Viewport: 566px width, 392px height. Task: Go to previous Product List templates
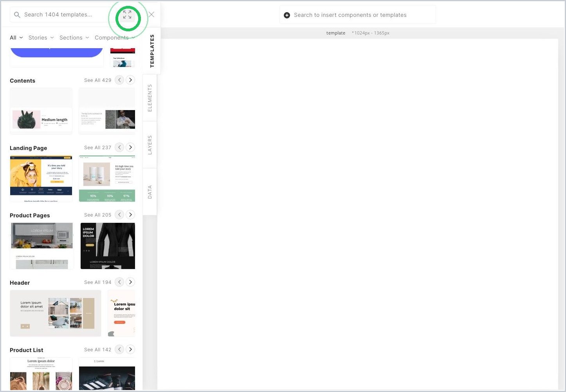[x=119, y=349]
